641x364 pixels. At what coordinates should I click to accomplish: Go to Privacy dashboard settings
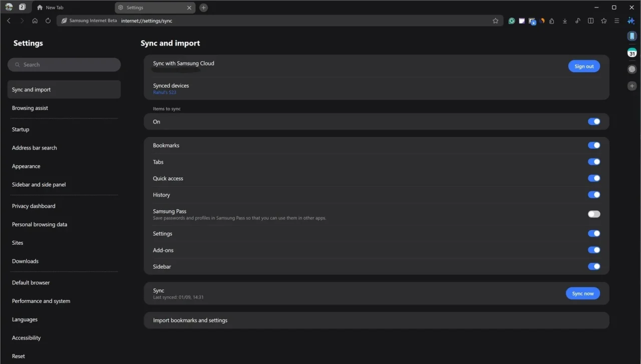point(34,206)
